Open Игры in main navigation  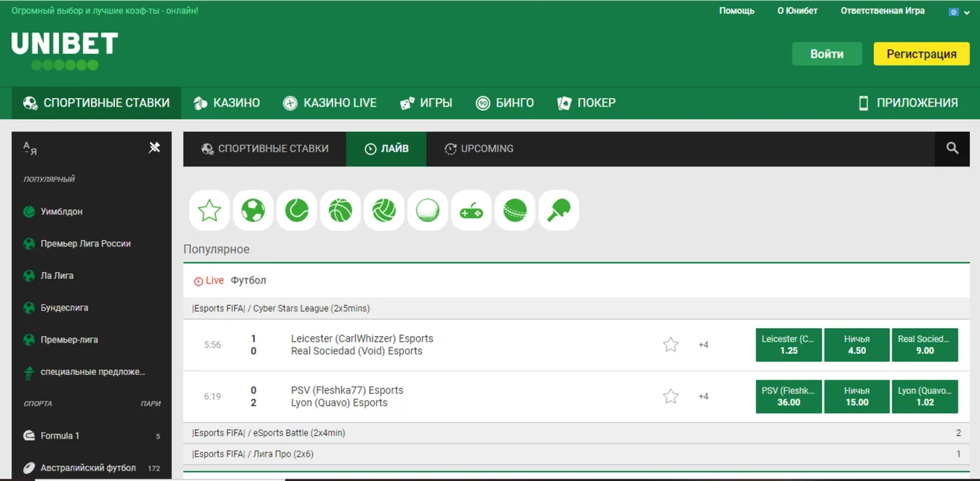pos(426,103)
